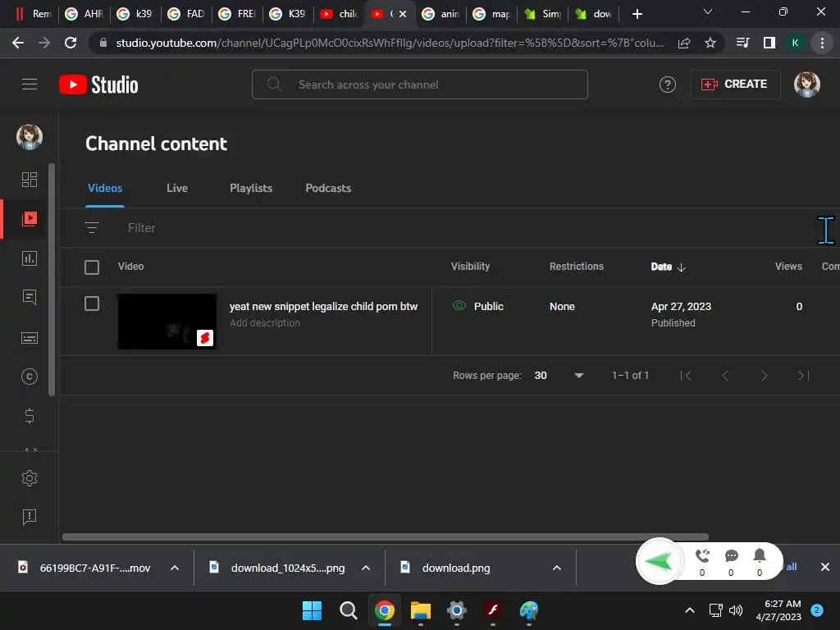This screenshot has height=630, width=840.
Task: Open Send feedback icon in sidebar
Action: point(30,517)
